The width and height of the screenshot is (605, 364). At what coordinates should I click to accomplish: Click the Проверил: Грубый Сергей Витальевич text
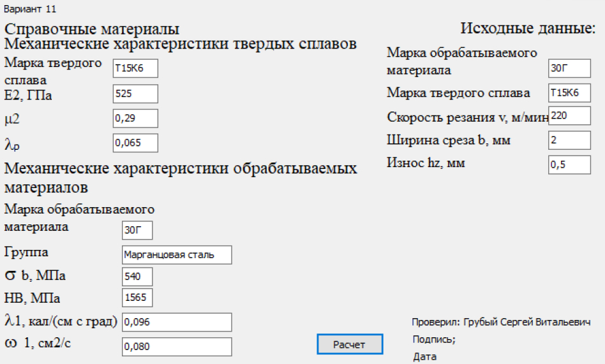pyautogui.click(x=501, y=322)
